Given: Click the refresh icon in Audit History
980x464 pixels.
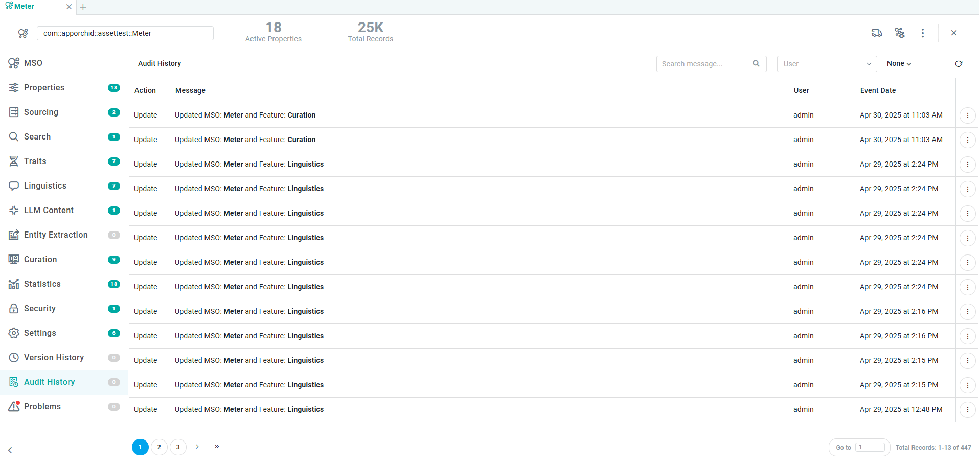Looking at the screenshot, I should click(959, 64).
